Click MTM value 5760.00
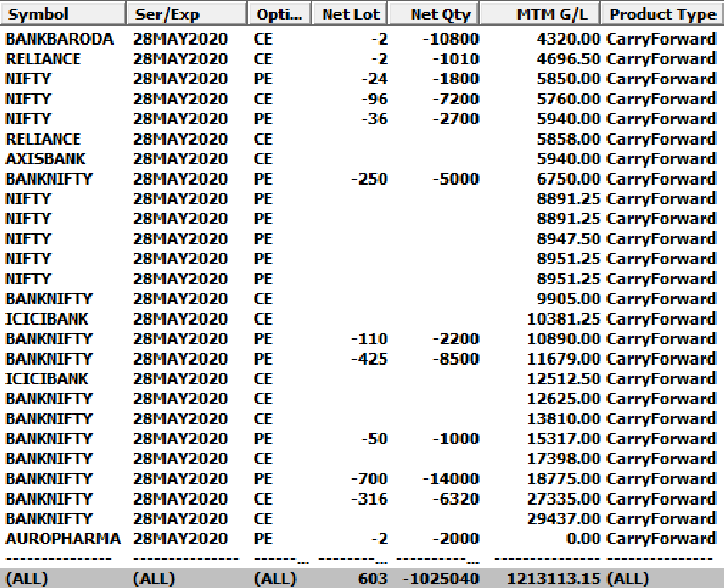724x588 pixels. [568, 99]
